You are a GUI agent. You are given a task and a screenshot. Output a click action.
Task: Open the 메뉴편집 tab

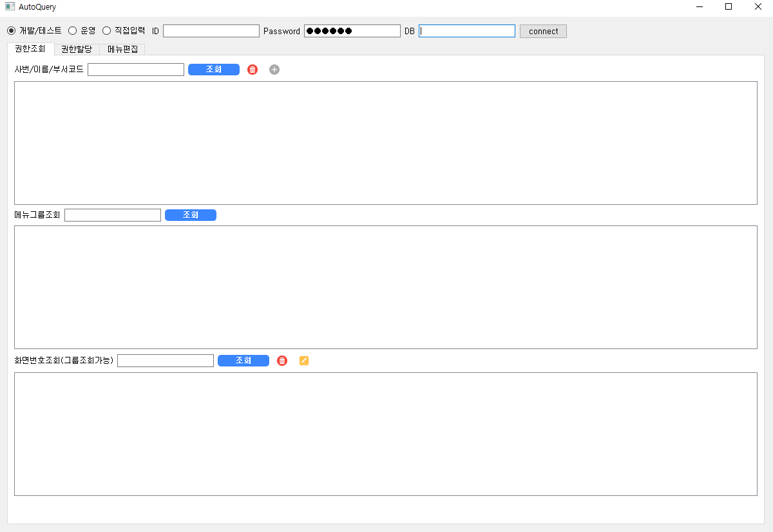pyautogui.click(x=122, y=49)
